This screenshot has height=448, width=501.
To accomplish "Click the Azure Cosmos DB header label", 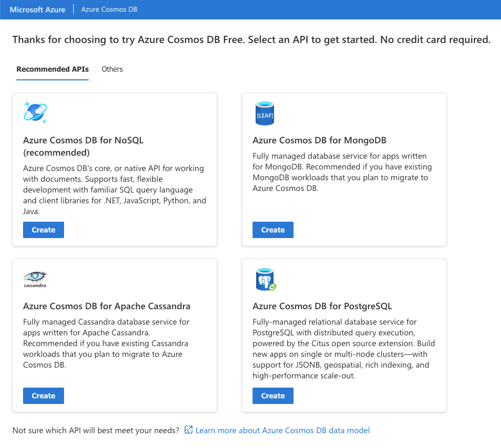I will pyautogui.click(x=109, y=10).
